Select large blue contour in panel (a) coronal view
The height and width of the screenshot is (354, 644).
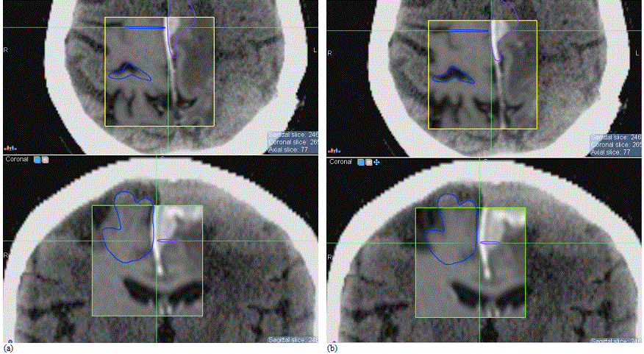[x=128, y=227]
